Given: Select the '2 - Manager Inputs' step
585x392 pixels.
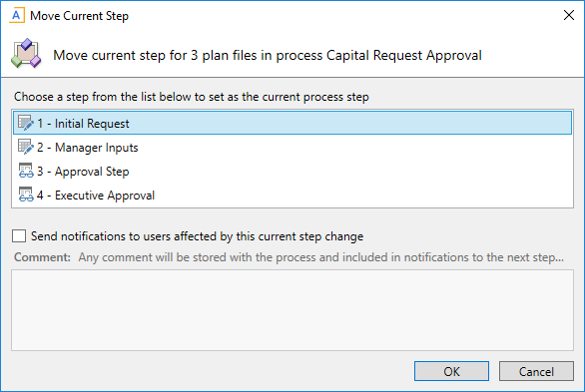Looking at the screenshot, I should click(x=292, y=148).
